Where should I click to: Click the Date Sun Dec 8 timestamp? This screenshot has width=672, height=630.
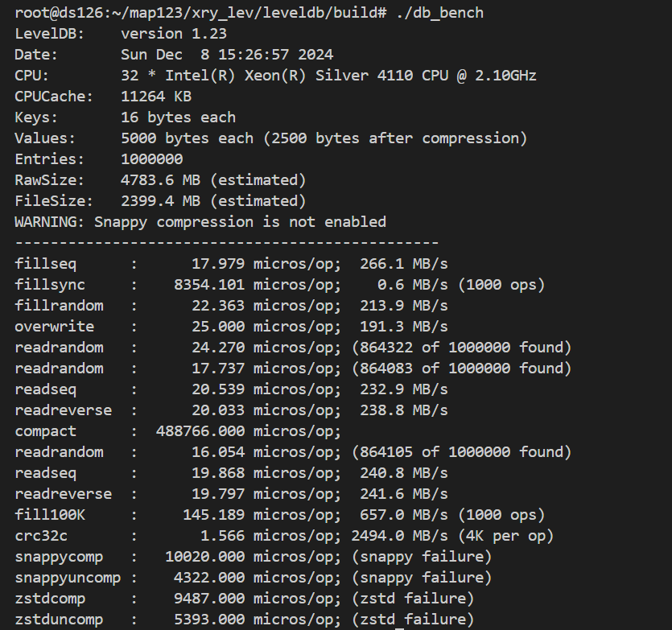click(227, 55)
